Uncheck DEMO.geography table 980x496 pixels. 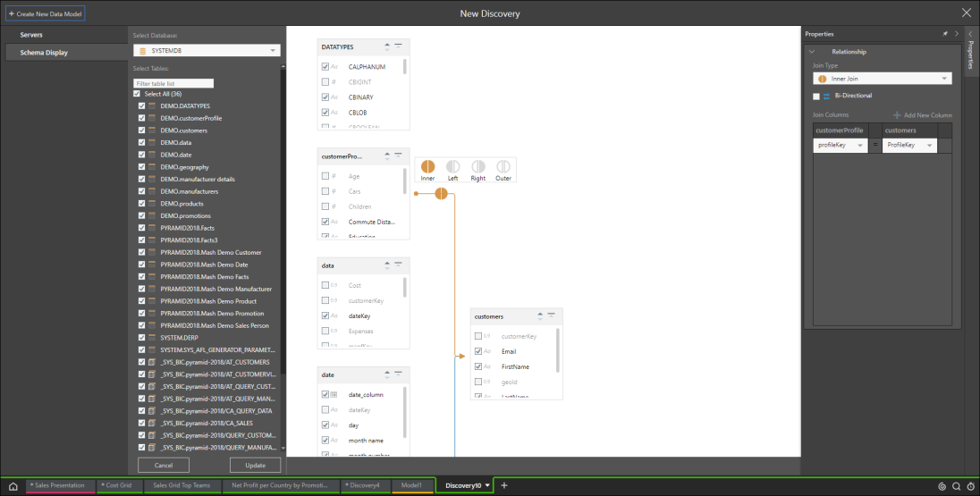(142, 167)
